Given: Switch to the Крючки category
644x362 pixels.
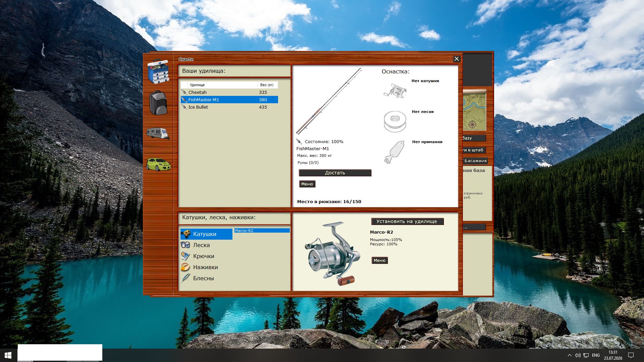Looking at the screenshot, I should point(206,256).
